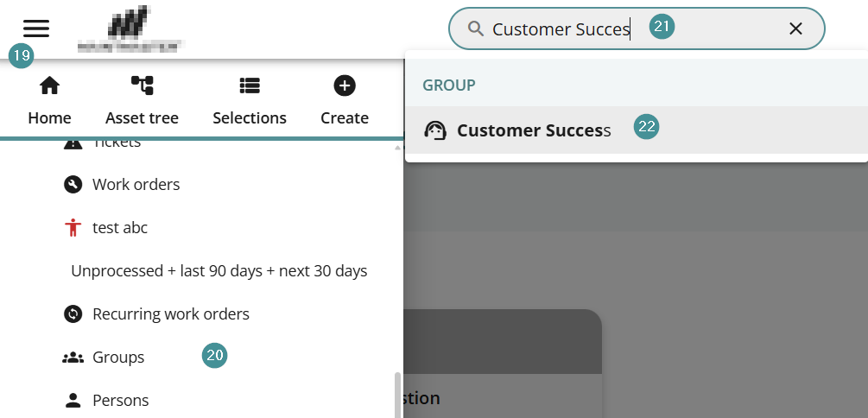Screen dimensions: 868x418
Task: Click the sidebar vertical scrollbar thumb
Action: click(x=398, y=396)
